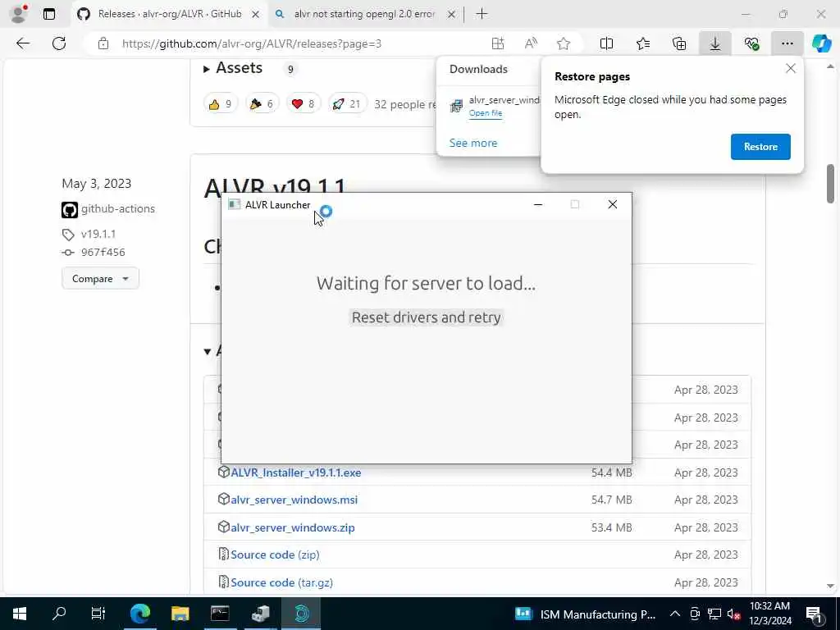
Task: Activate the Read Aloud icon
Action: click(x=531, y=43)
